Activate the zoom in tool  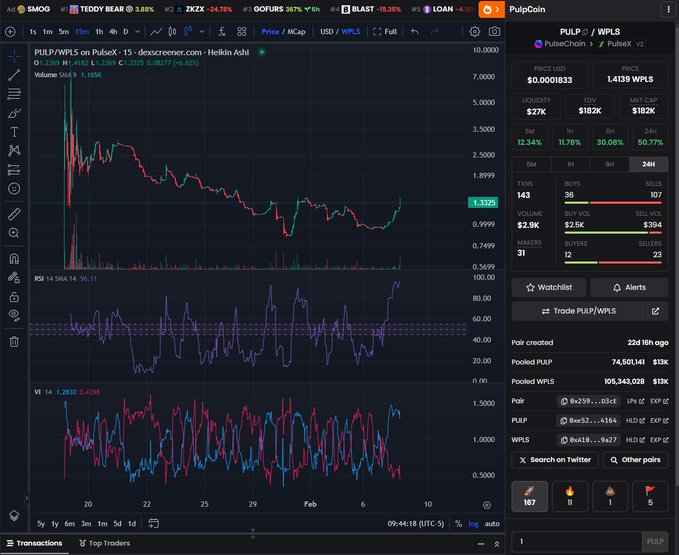tap(14, 233)
